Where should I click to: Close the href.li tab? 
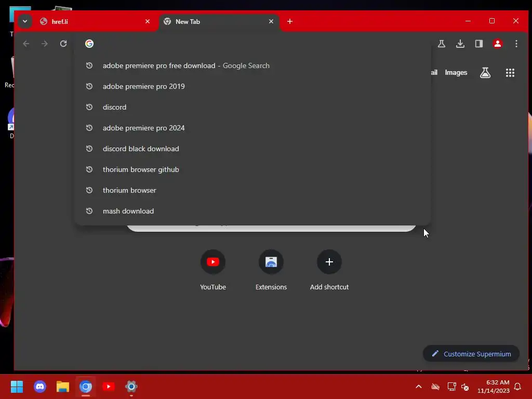point(147,21)
